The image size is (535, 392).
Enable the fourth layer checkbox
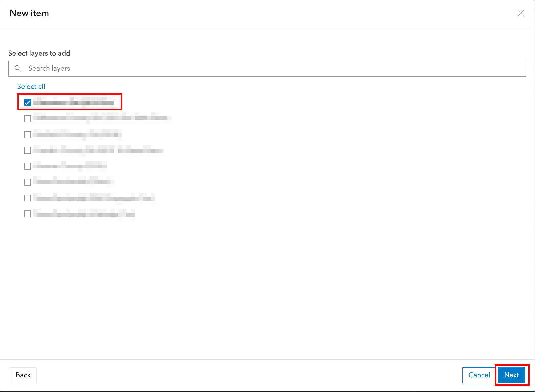click(x=27, y=150)
